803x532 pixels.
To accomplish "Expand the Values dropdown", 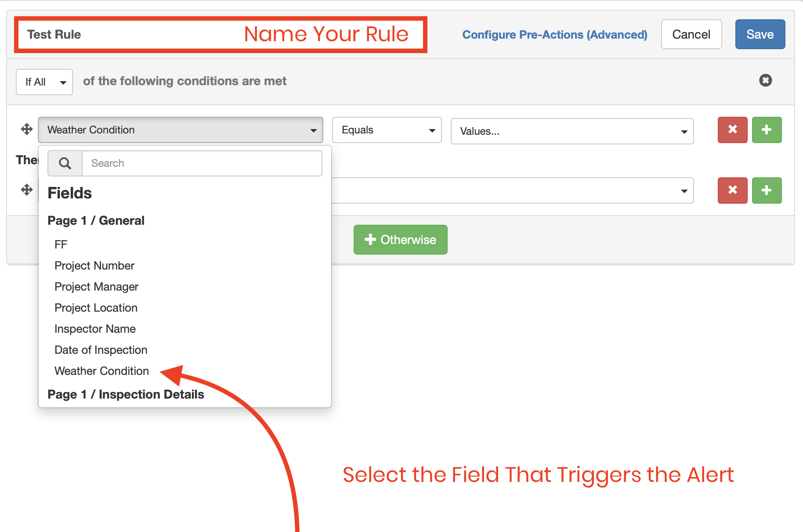I will (572, 131).
